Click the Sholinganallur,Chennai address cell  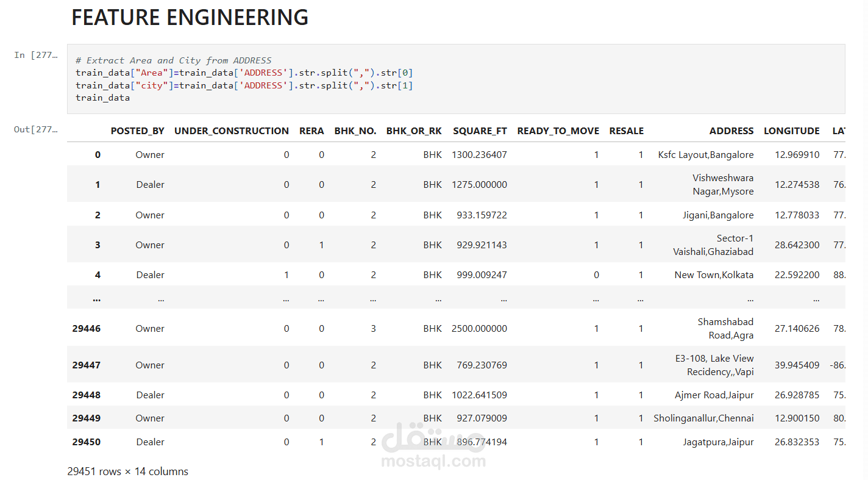click(x=703, y=418)
